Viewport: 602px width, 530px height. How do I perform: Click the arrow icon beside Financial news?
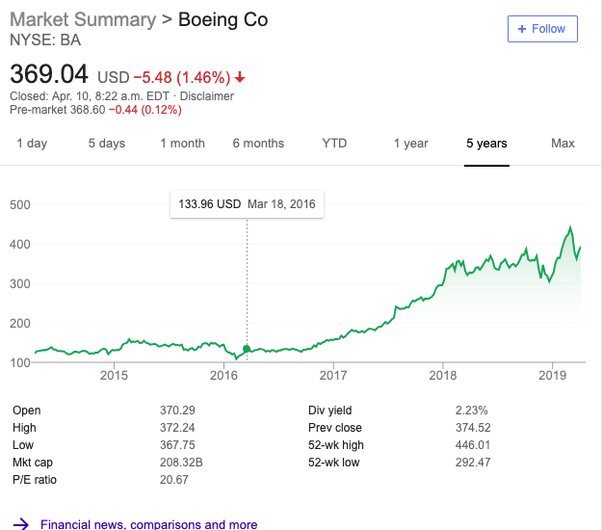[x=20, y=523]
